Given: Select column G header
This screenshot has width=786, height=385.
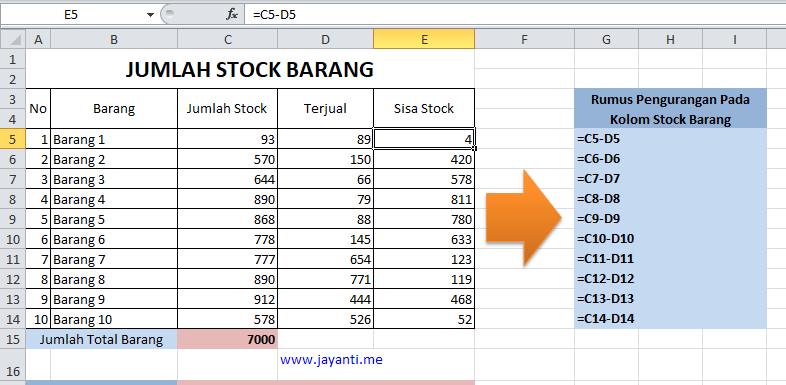Looking at the screenshot, I should click(606, 39).
